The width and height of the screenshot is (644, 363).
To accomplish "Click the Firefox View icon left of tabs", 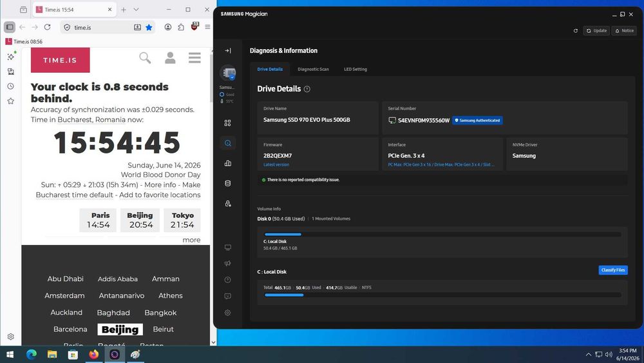I will pos(23,10).
